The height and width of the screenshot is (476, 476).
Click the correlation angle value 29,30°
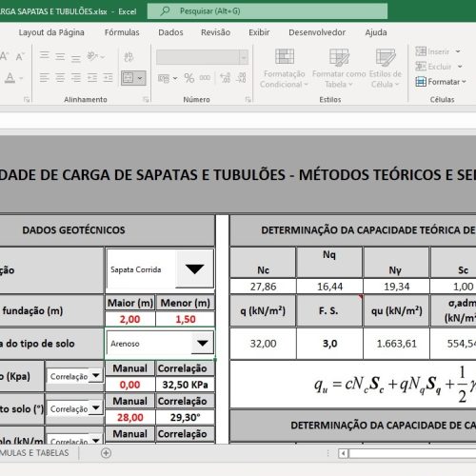pos(186,417)
